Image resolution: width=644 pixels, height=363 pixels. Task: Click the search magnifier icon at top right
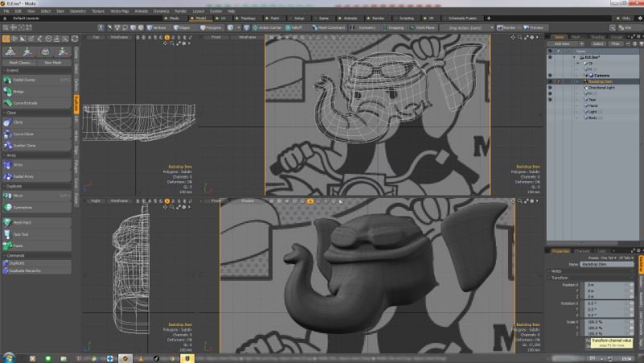(x=613, y=27)
